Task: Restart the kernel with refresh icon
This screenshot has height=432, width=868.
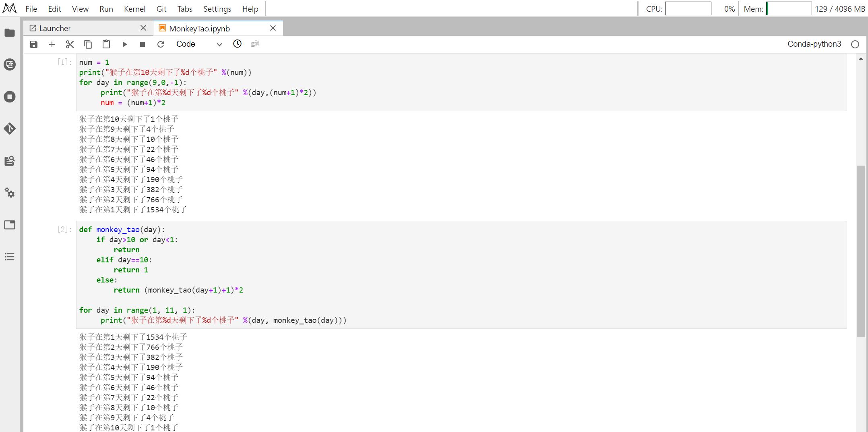Action: click(161, 44)
